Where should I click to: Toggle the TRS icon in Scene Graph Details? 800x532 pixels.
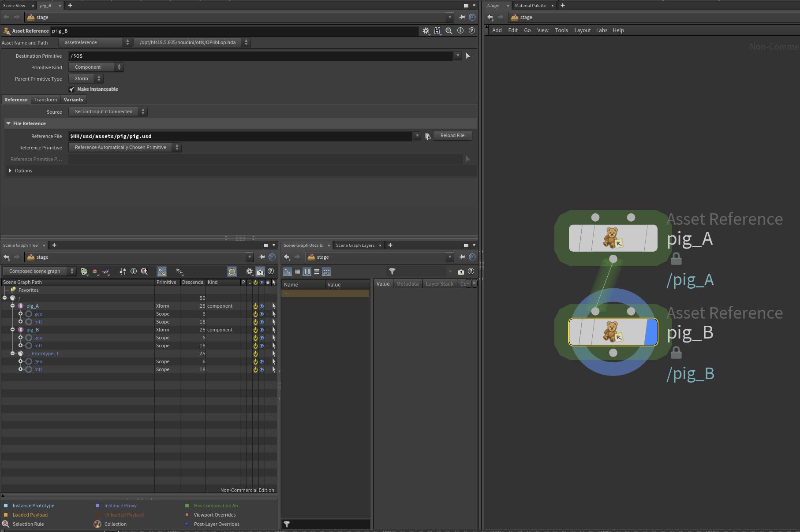coord(326,272)
